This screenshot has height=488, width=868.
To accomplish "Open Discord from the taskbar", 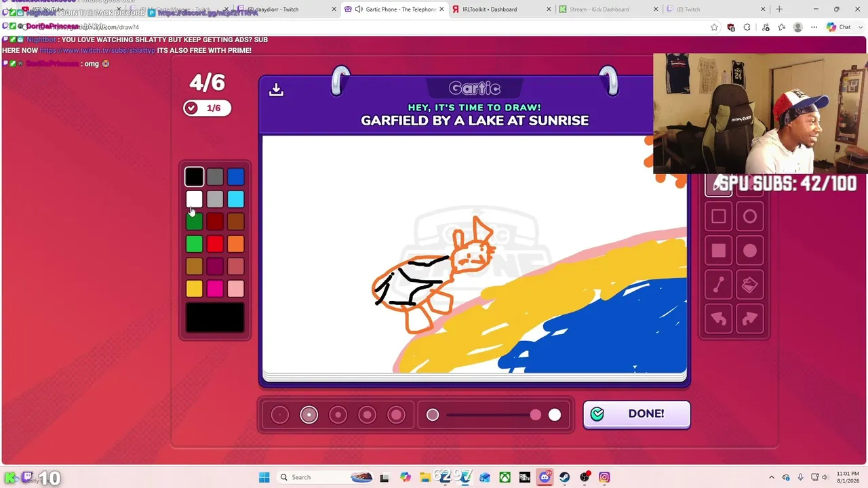I will tap(545, 477).
